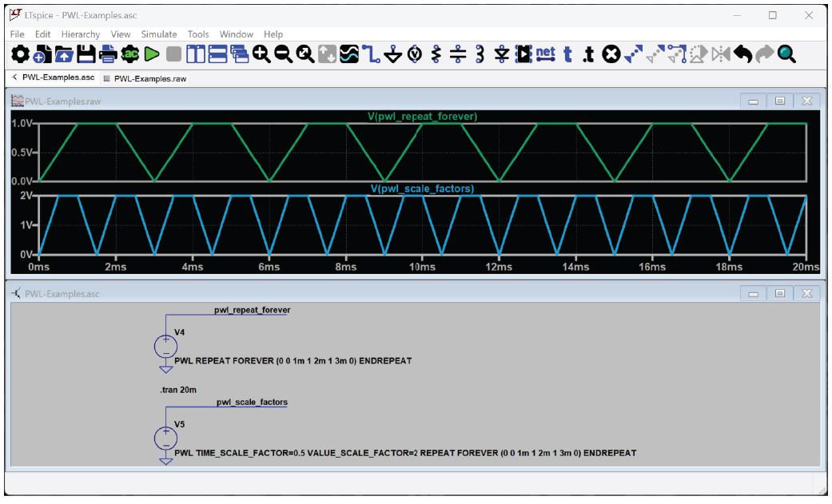Select the Place Inductor tool

click(480, 54)
